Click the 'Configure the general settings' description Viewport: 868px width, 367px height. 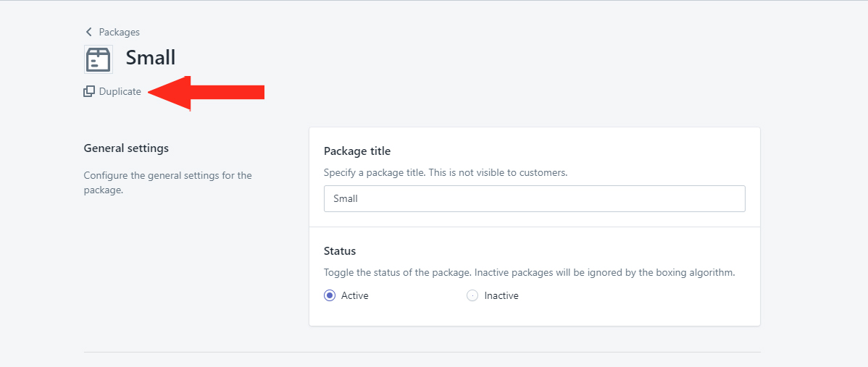pos(168,183)
